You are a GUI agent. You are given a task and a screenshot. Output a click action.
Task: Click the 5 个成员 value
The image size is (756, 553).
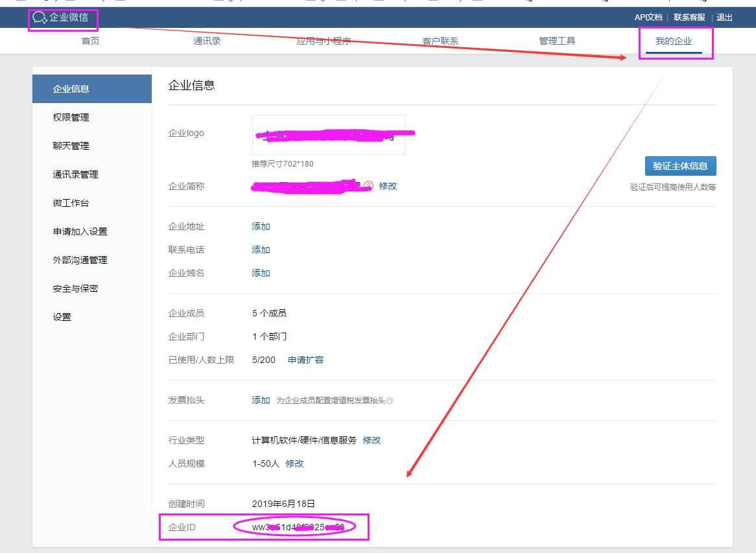[269, 313]
